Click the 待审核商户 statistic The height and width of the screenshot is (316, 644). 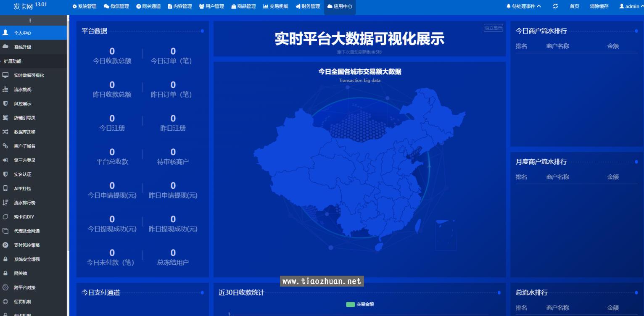coord(173,157)
